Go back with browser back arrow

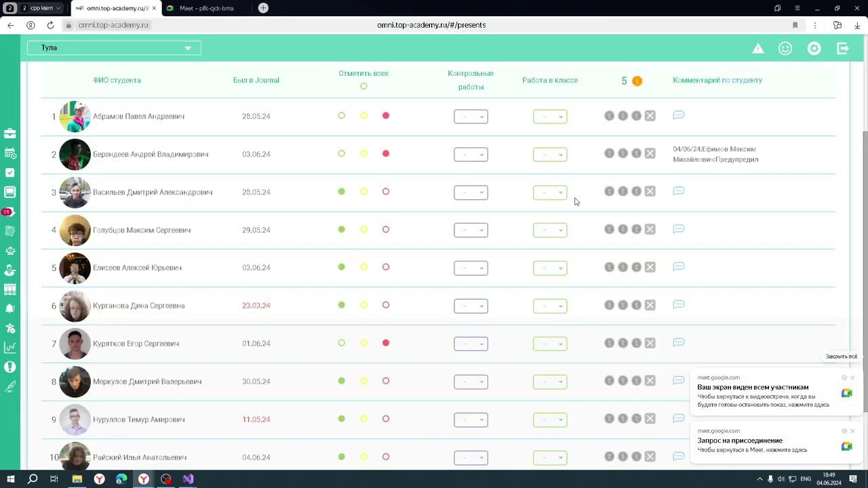click(10, 25)
